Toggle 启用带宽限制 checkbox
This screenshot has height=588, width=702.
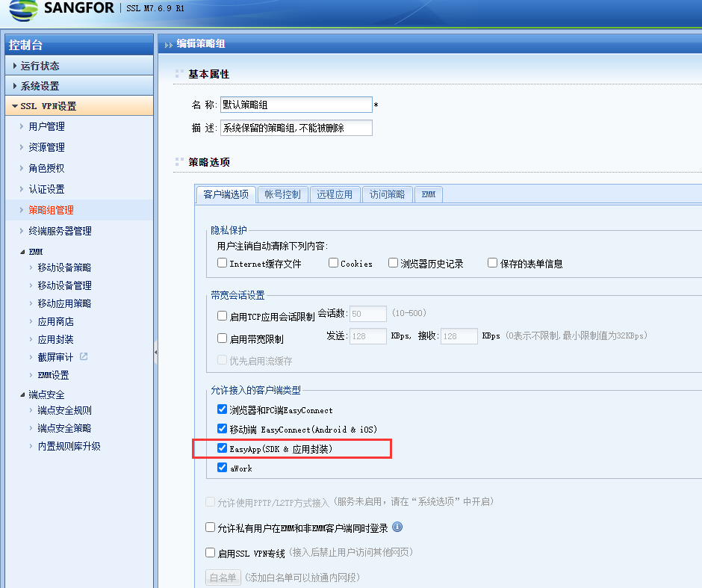[222, 338]
